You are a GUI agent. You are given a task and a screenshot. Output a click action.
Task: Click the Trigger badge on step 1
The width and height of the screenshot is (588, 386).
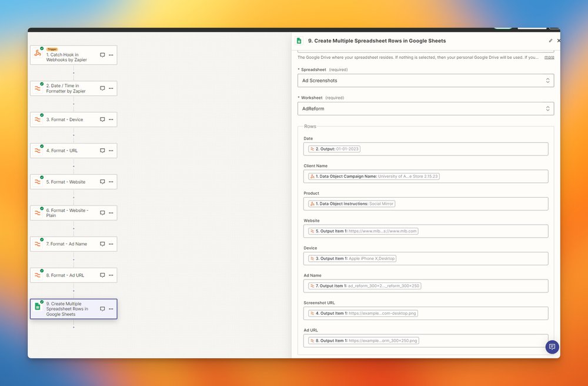[52, 49]
